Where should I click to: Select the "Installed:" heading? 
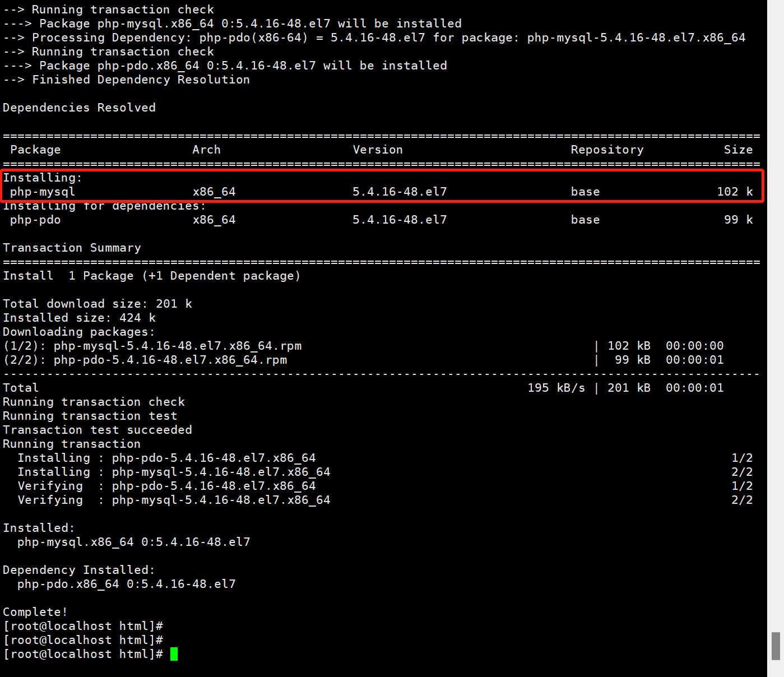pyautogui.click(x=39, y=528)
